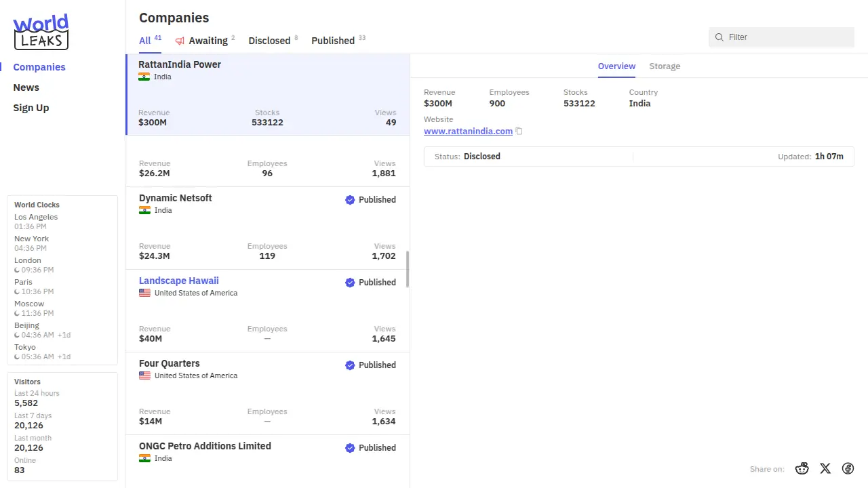The height and width of the screenshot is (488, 868).
Task: Share on Facebook
Action: [848, 468]
